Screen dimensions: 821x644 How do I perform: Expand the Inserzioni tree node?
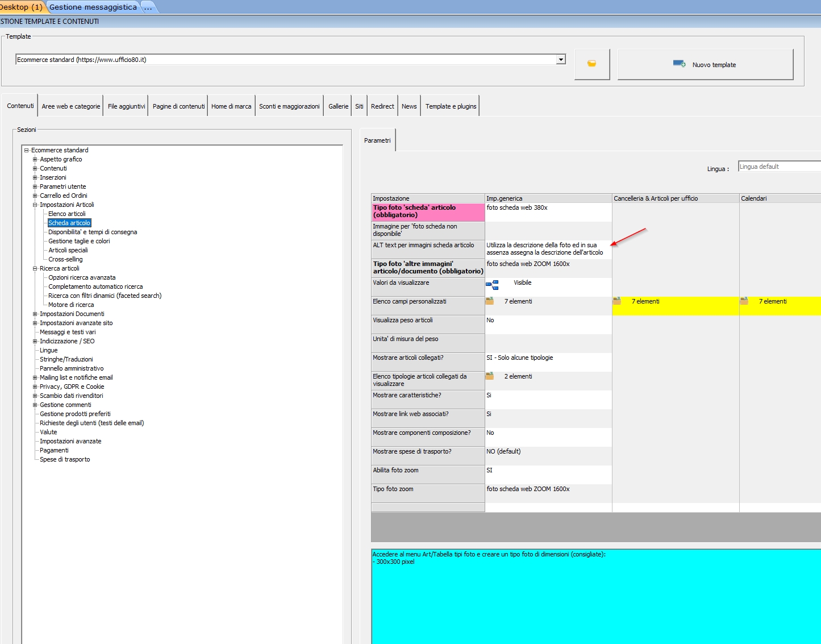point(35,177)
